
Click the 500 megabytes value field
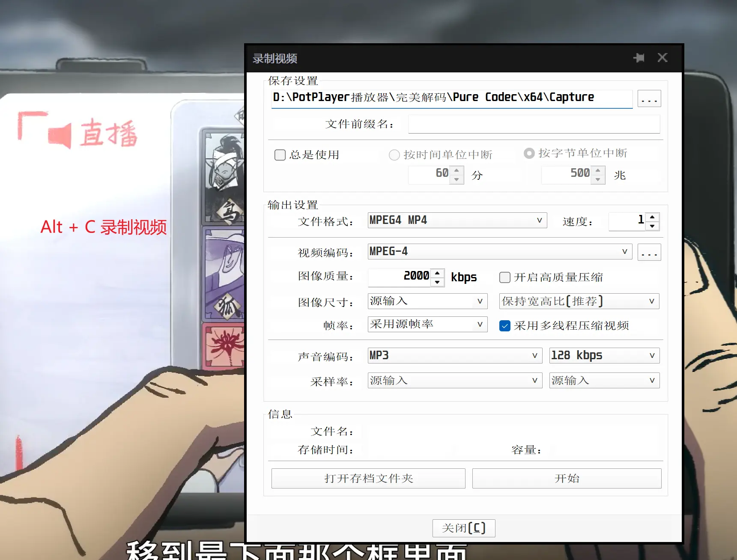[567, 175]
